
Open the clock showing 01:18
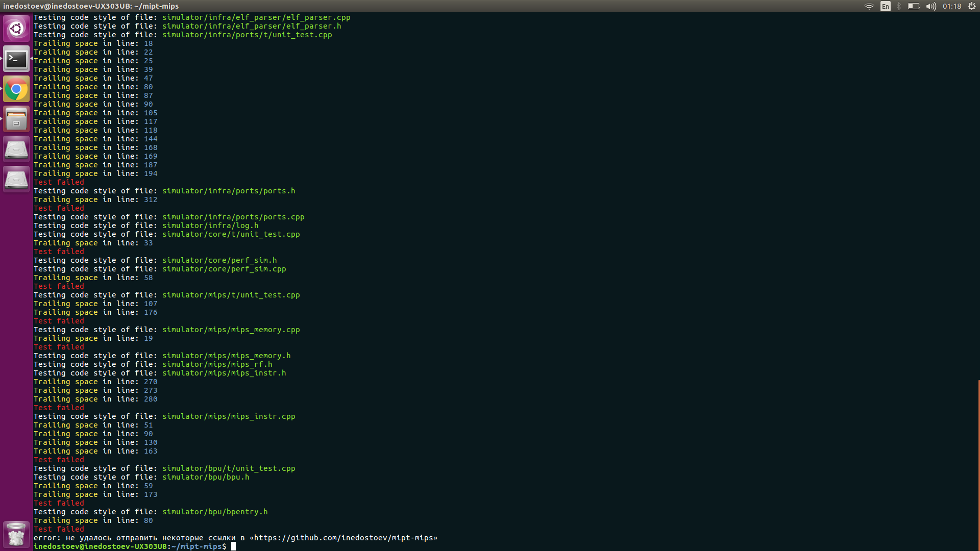(x=952, y=7)
